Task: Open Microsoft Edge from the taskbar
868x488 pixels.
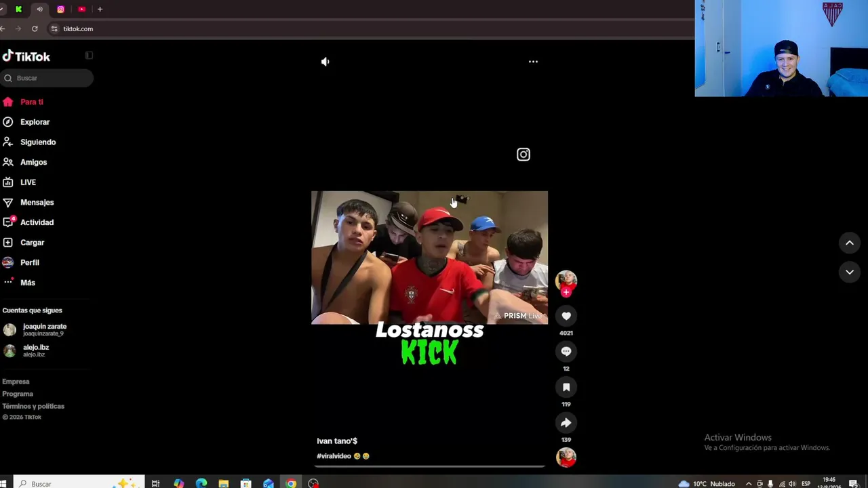Action: [201, 483]
